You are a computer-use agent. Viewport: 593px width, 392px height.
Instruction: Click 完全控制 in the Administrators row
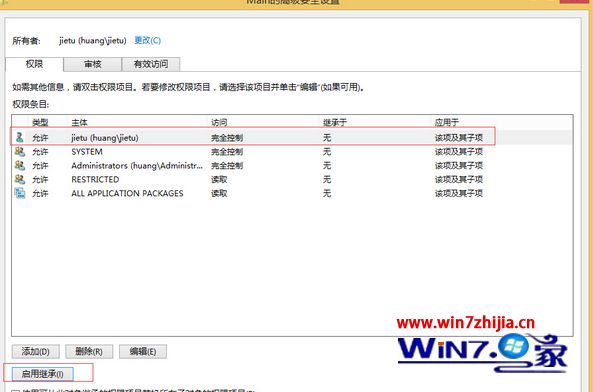tap(227, 166)
